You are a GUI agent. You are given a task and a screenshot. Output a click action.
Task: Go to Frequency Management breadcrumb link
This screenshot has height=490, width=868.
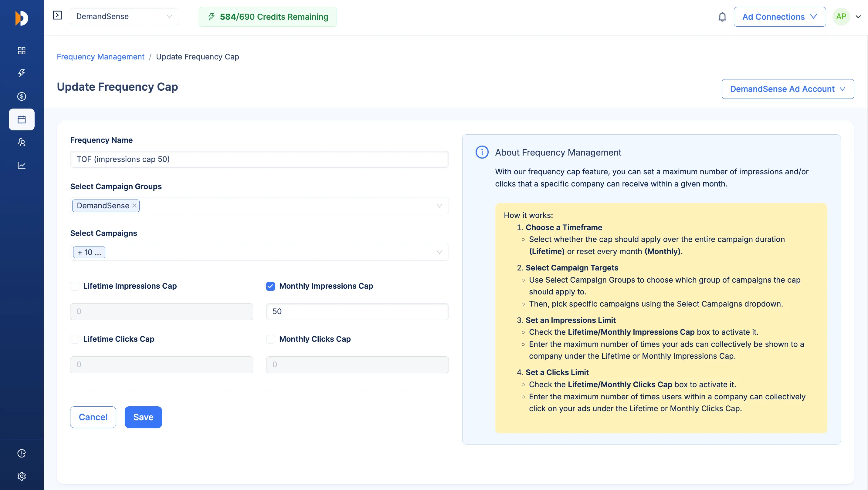[100, 56]
